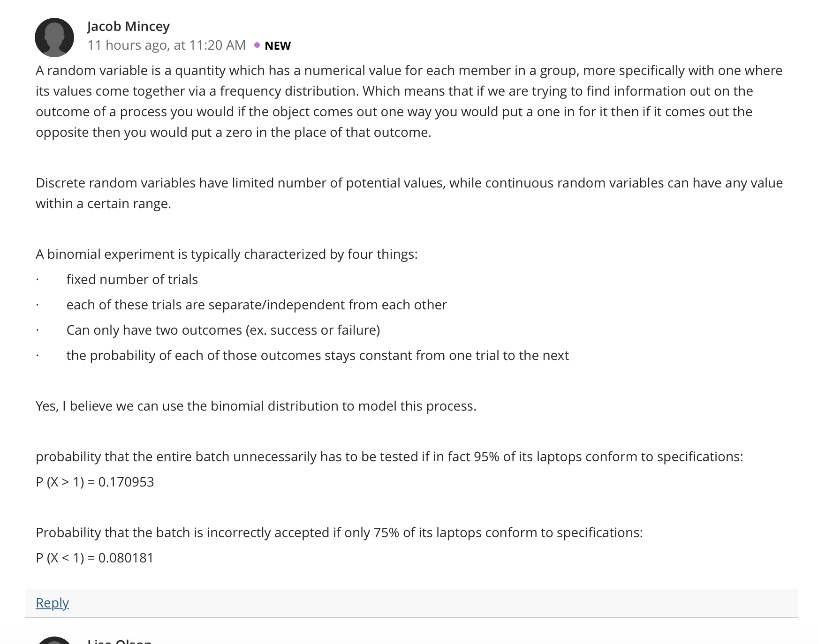Viewport: 818px width, 644px height.
Task: Click the P (X > 1) = 0.170953 result
Action: [95, 482]
